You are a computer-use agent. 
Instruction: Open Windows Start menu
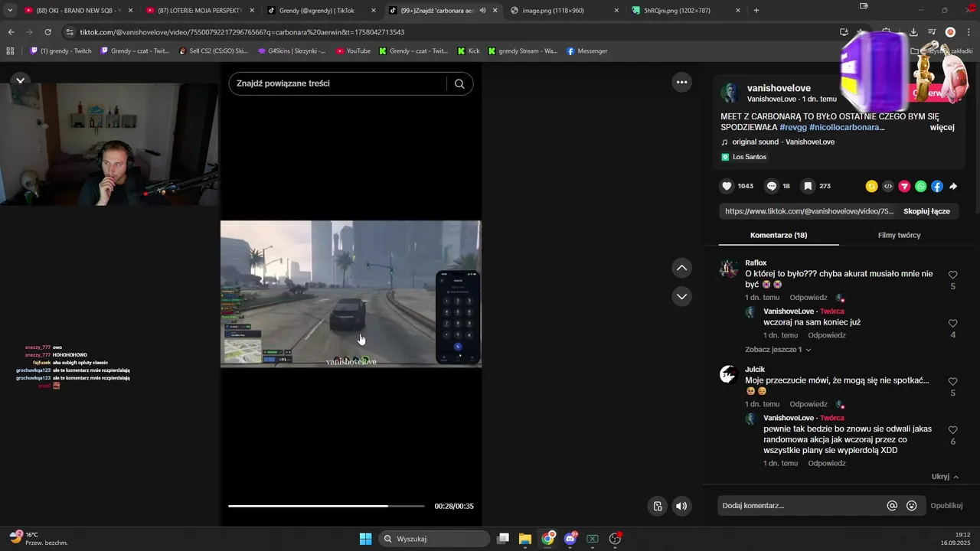365,539
